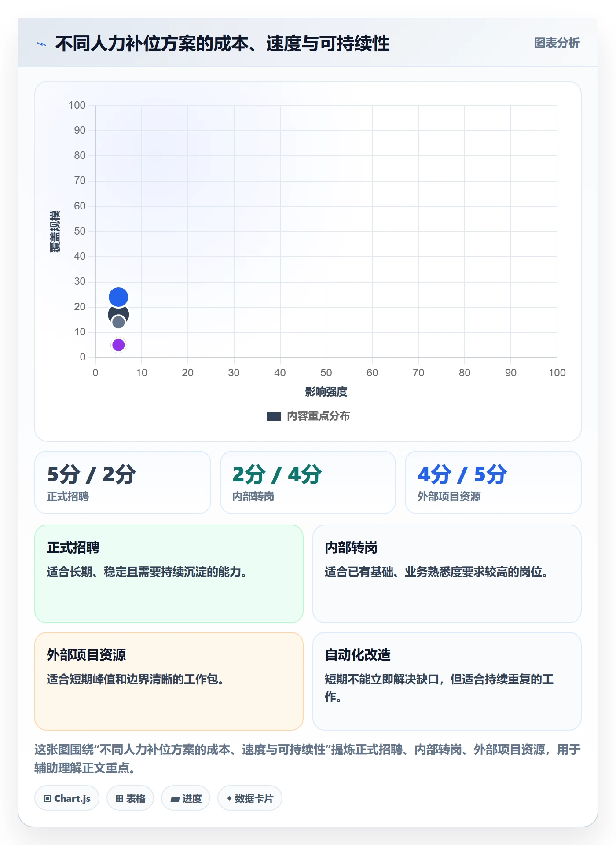Click the 进度 tag chip
Viewport: 616px width, 845px height.
coord(186,798)
